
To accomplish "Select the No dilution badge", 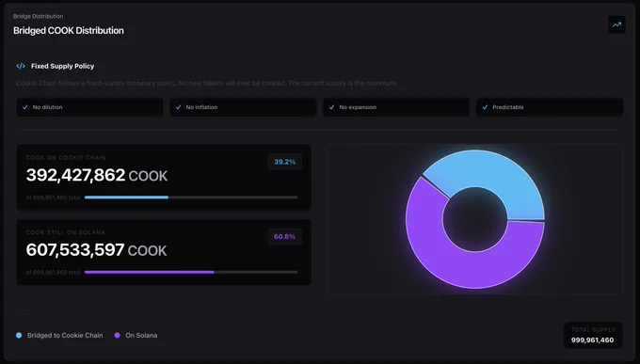I will coord(89,107).
